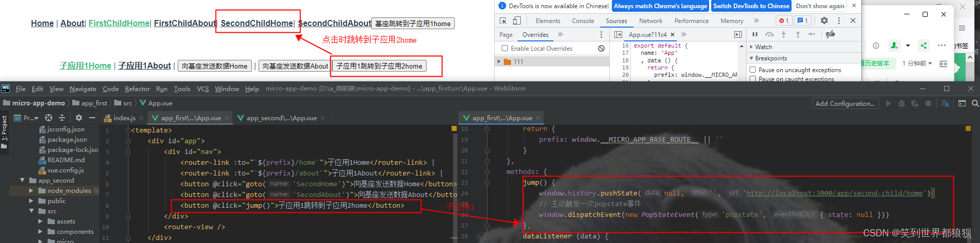Screen dimensions: 980x243
Task: Enable Local Overrides checkbox
Action: point(505,48)
